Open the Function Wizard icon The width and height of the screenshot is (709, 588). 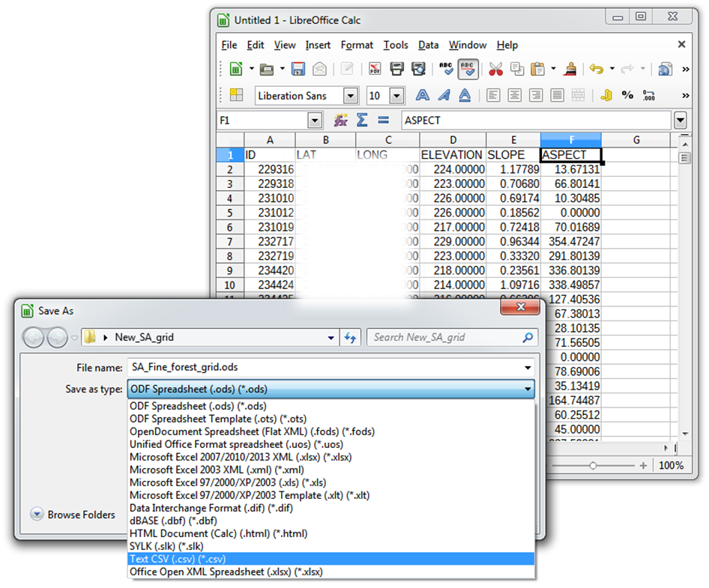tap(340, 120)
